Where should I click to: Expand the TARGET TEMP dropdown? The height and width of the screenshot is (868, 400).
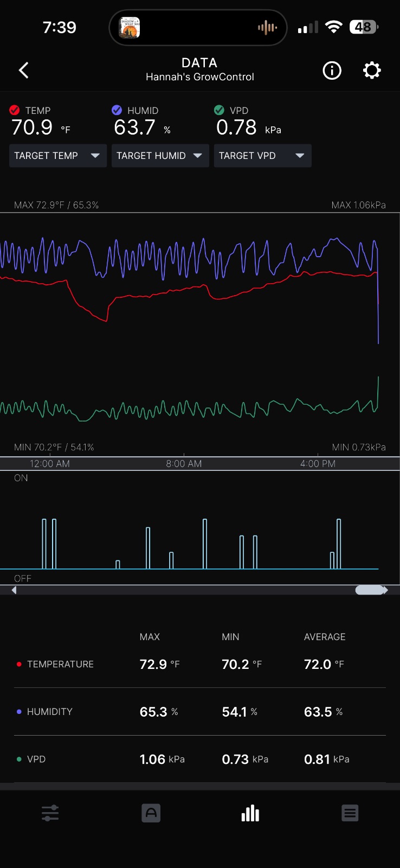pyautogui.click(x=58, y=156)
